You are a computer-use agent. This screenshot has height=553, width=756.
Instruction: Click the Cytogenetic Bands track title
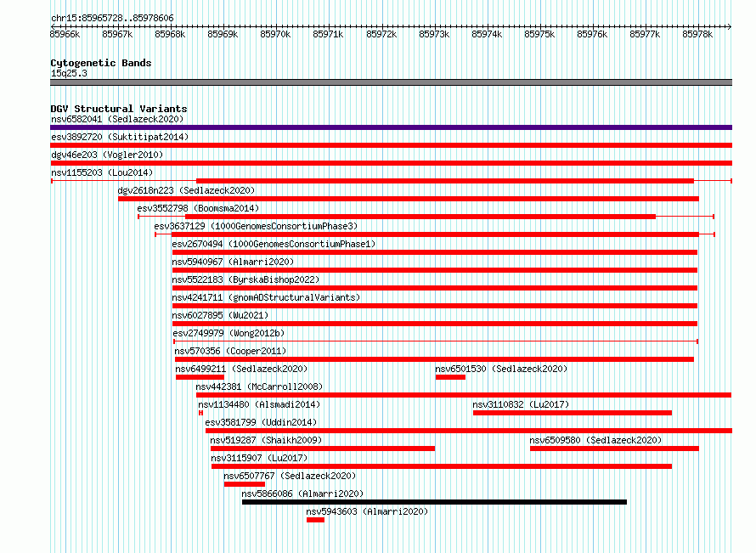(x=101, y=63)
